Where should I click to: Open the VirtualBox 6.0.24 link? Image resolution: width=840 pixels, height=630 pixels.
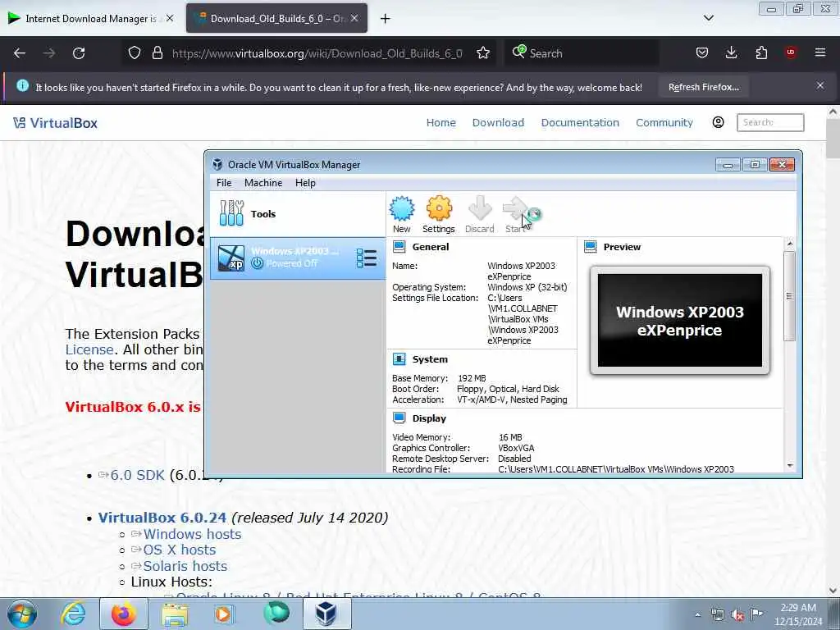tap(162, 518)
